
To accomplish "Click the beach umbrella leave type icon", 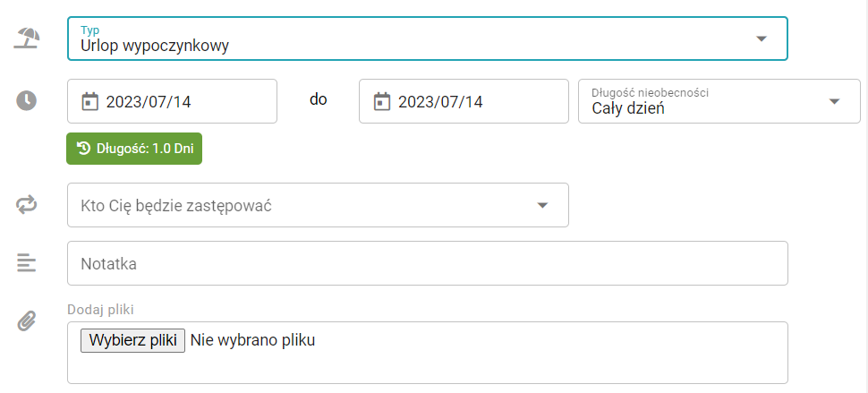I will coord(28,38).
